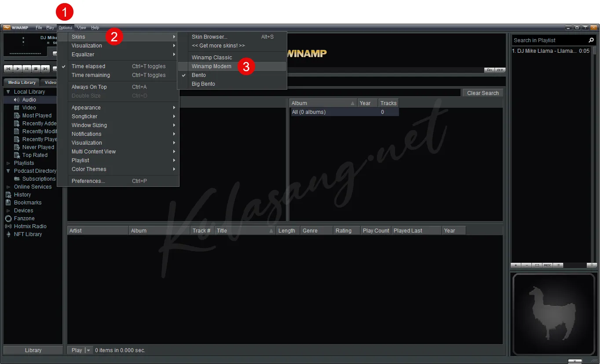The image size is (600, 364).
Task: Expand the Playlists tree node
Action: [x=8, y=163]
